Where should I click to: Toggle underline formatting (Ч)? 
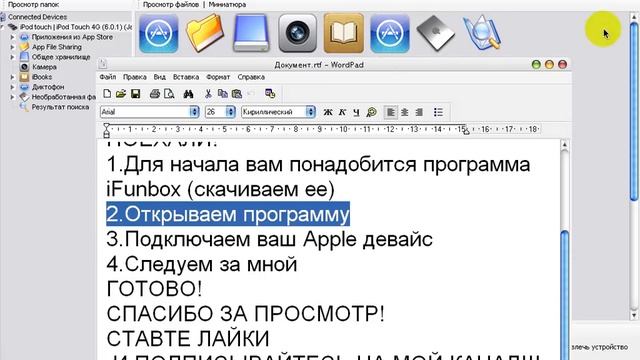[x=356, y=112]
